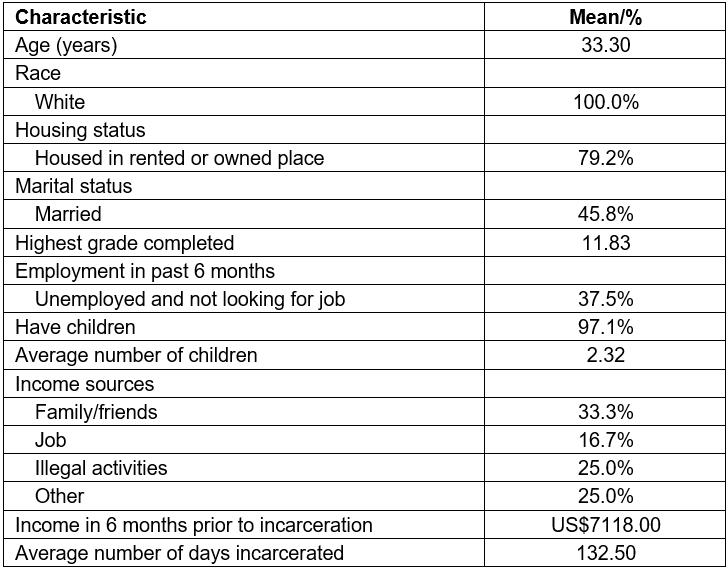
Task: Select the Highest grade completed label
Action: click(x=124, y=243)
